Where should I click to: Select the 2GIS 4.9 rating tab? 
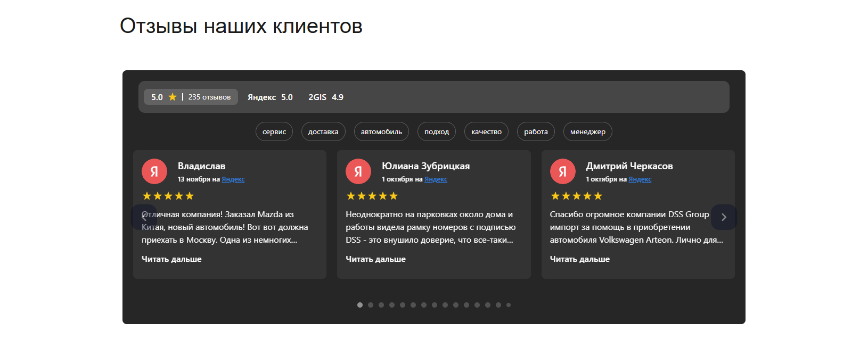pos(326,97)
